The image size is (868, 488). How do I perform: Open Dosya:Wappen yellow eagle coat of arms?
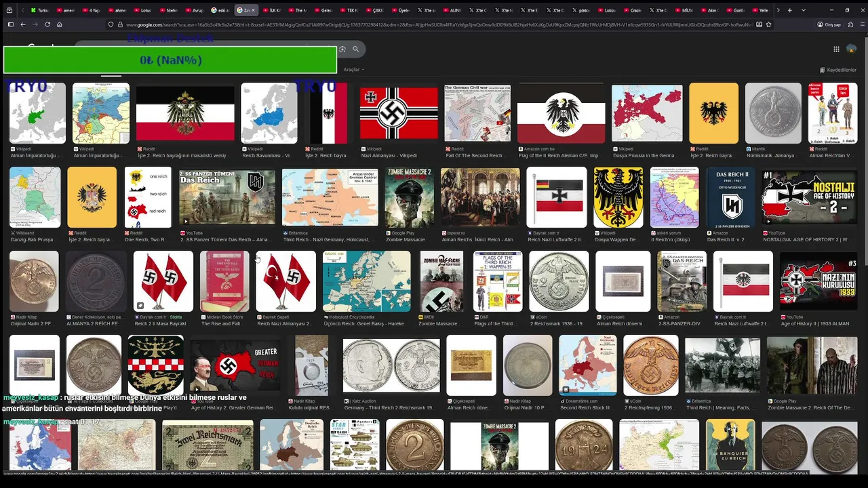click(618, 197)
